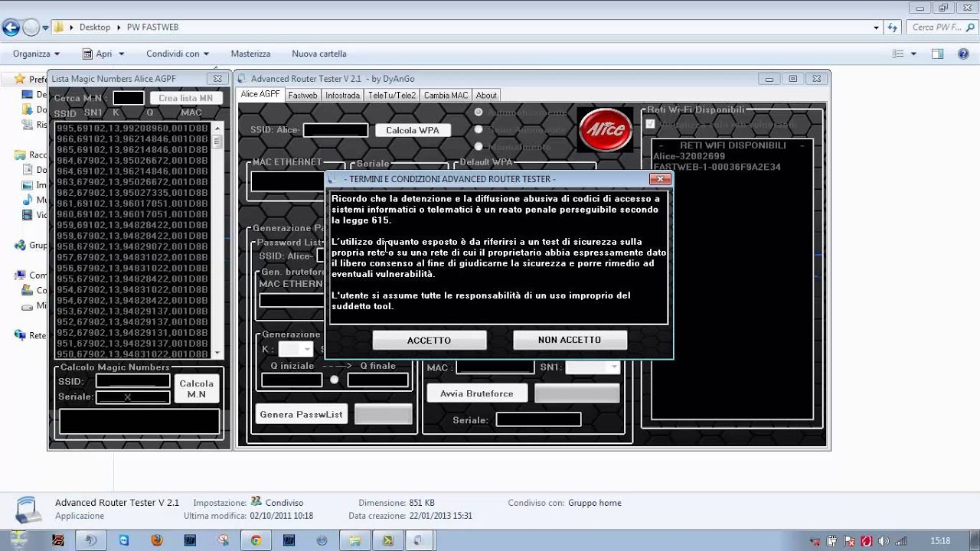Image resolution: width=980 pixels, height=551 pixels.
Task: Click the Magic Numbers list scroll-down arrow
Action: 217,353
